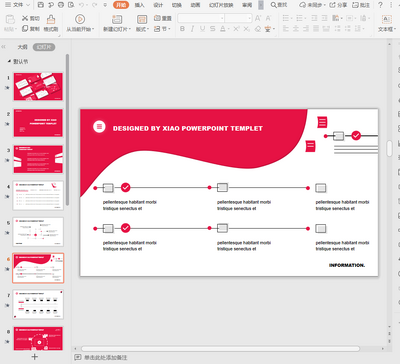Click the 分享 share button
The width and height of the screenshot is (400, 364).
[338, 5]
